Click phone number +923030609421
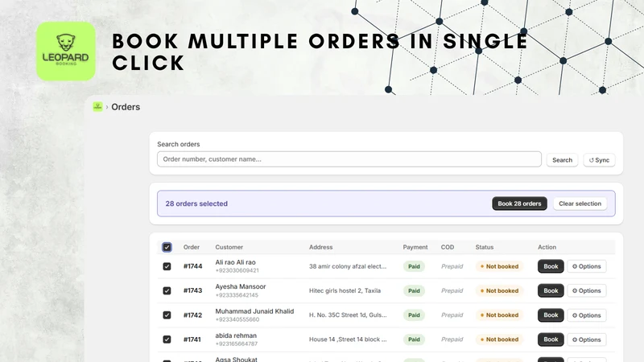The height and width of the screenshot is (362, 644). [237, 271]
